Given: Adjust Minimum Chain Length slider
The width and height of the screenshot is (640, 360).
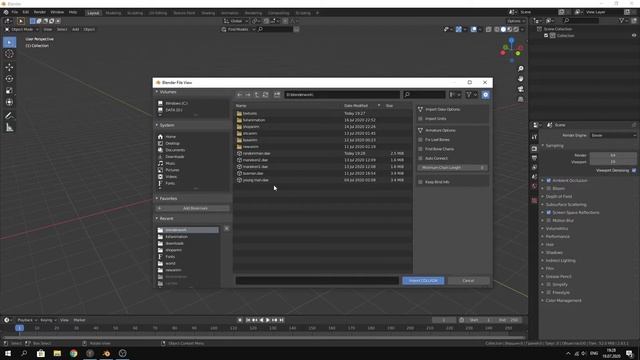Looking at the screenshot, I should click(x=453, y=168).
